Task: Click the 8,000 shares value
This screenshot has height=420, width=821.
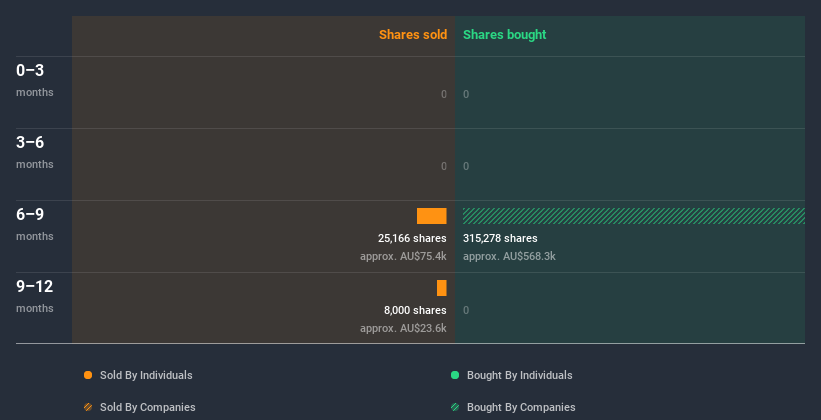Action: coord(415,311)
